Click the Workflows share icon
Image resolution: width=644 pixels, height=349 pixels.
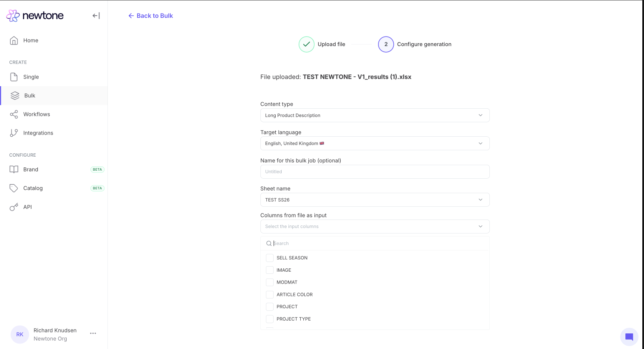coord(14,114)
